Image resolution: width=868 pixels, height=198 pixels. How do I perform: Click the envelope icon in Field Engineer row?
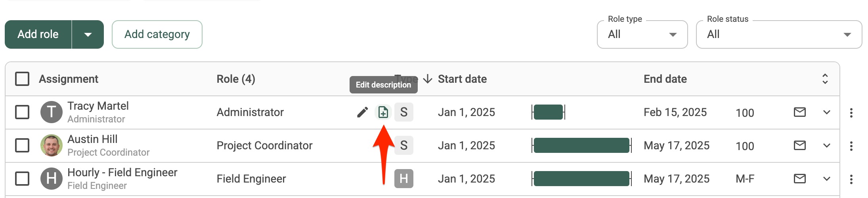tap(800, 179)
